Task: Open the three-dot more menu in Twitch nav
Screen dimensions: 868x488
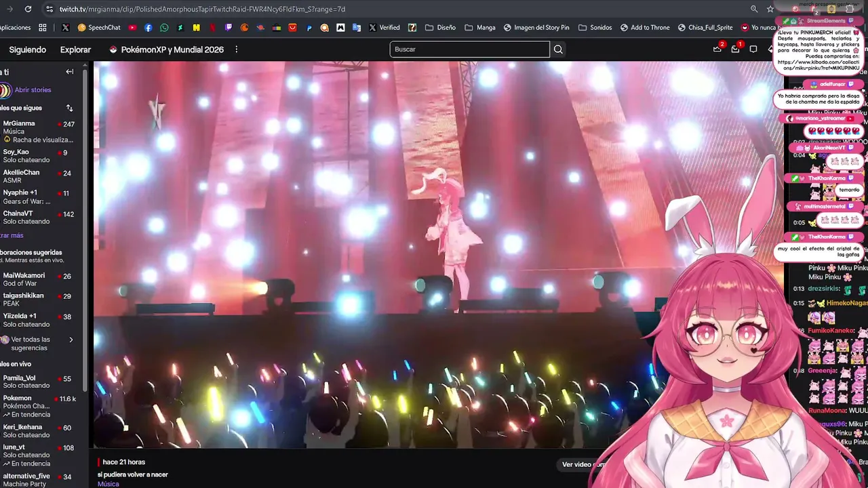Action: 236,49
